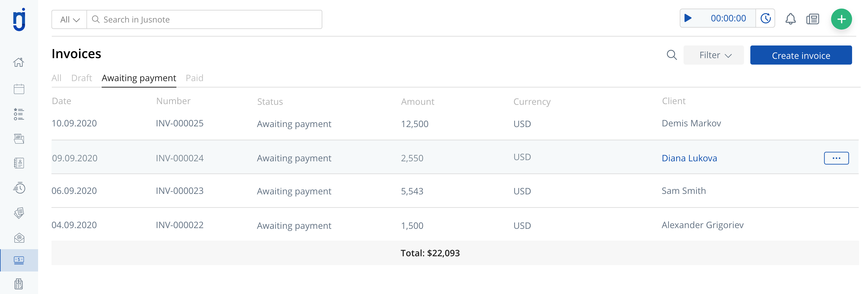The image size is (868, 294).
Task: Open invoice INV-000024
Action: pos(180,158)
